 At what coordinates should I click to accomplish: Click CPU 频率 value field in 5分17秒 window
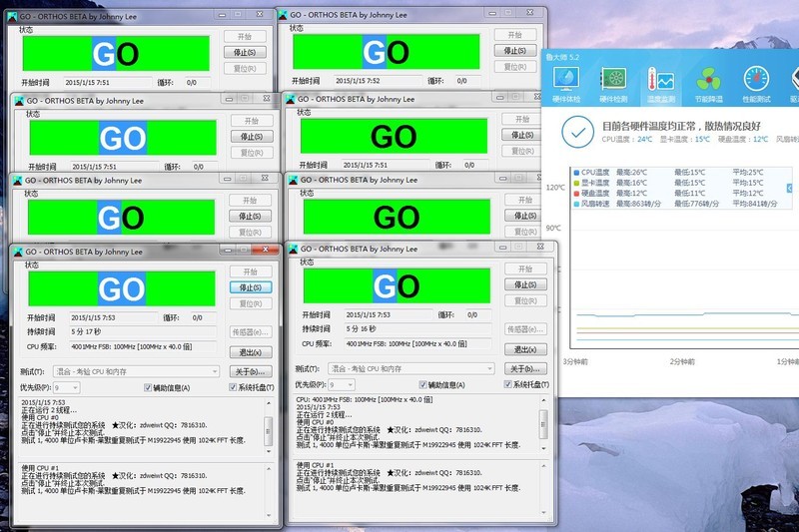[143, 347]
